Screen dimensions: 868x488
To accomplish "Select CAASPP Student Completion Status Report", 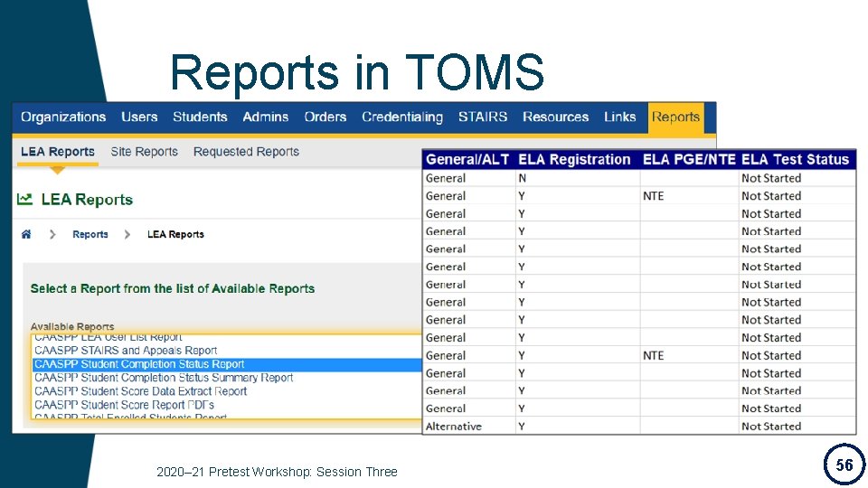I will 227,364.
